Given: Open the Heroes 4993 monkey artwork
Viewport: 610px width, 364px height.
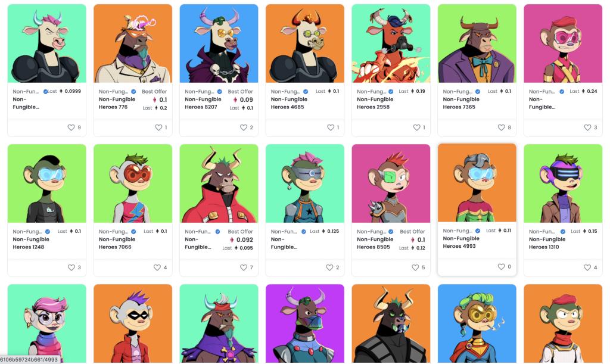Looking at the screenshot, I should click(477, 183).
